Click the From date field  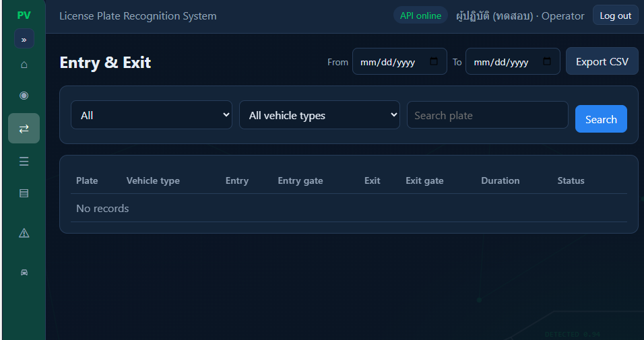coord(399,61)
